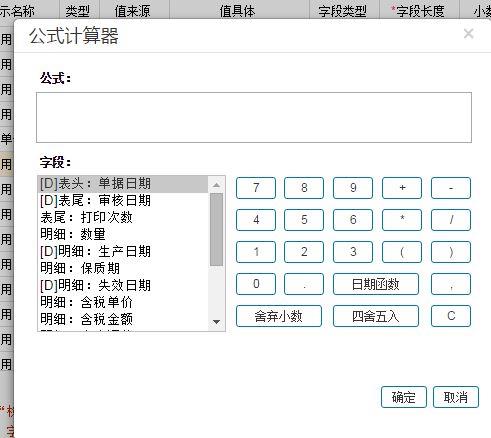This screenshot has height=438, width=491.
Task: Click the 值来源 column header behind dialog
Action: (133, 11)
